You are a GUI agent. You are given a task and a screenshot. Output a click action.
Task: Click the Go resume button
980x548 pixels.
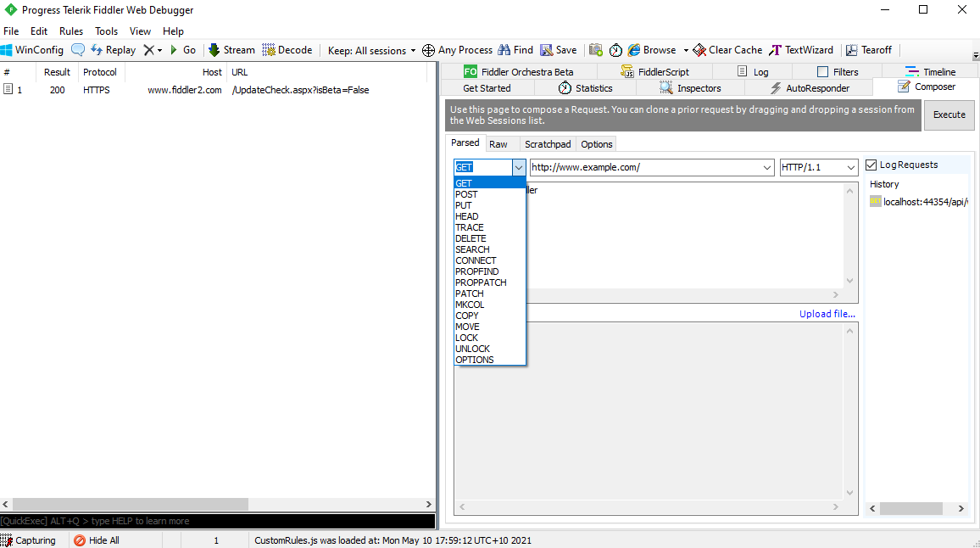(x=183, y=50)
